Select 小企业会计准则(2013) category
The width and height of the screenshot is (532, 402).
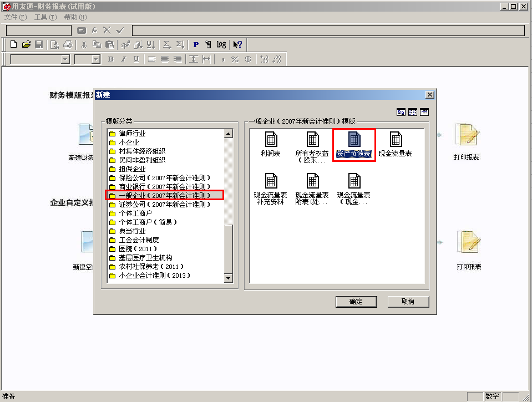point(150,276)
